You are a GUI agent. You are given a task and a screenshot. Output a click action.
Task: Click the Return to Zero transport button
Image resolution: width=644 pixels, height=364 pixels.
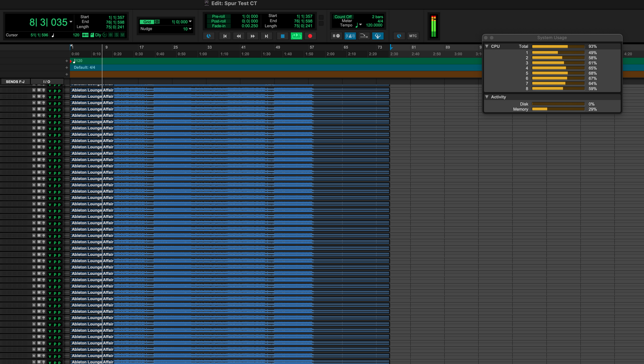pyautogui.click(x=225, y=36)
